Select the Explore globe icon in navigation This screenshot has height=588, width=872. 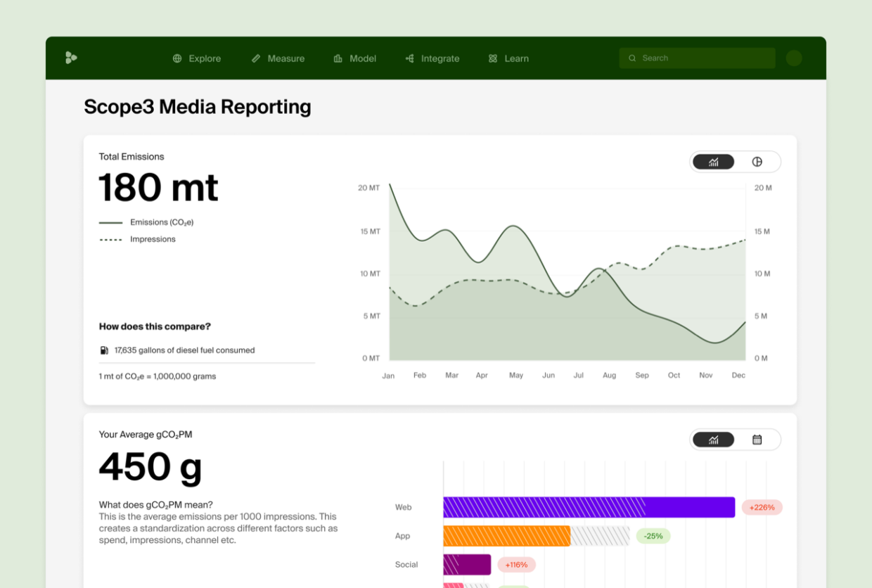coord(177,58)
